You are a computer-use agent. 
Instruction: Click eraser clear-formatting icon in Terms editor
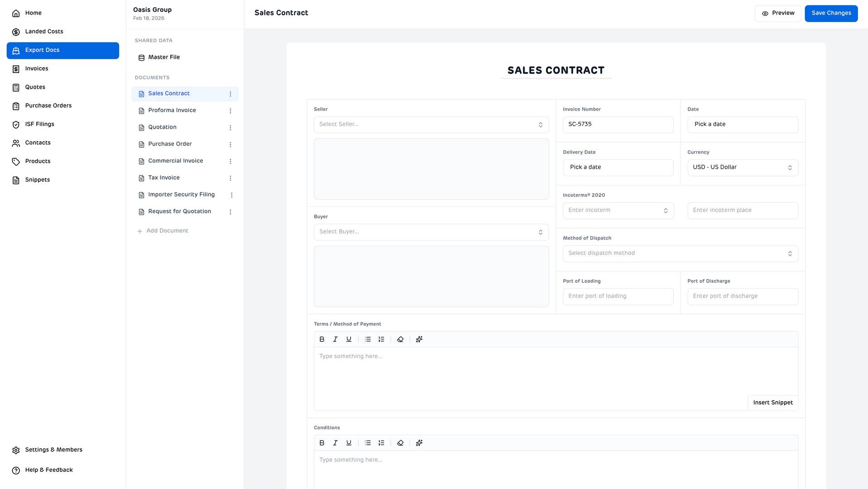click(x=400, y=339)
